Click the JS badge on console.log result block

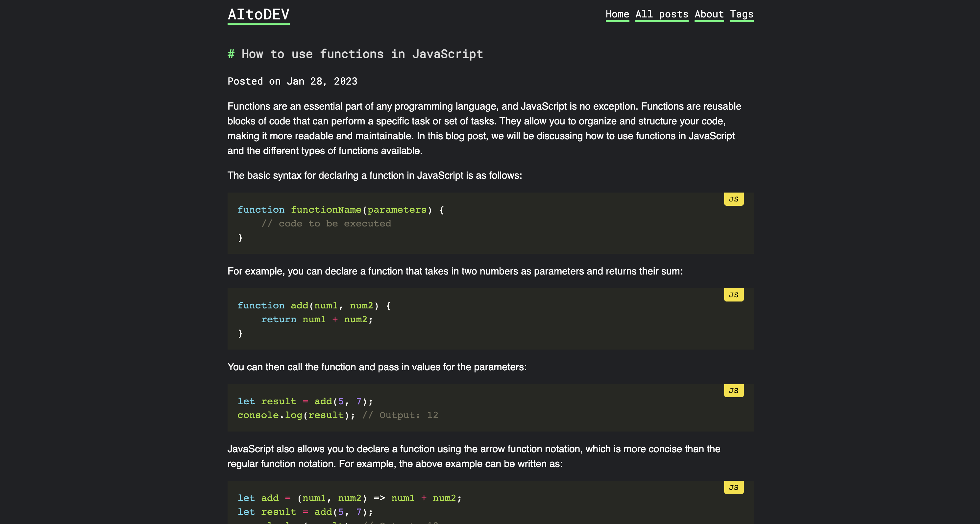[733, 391]
